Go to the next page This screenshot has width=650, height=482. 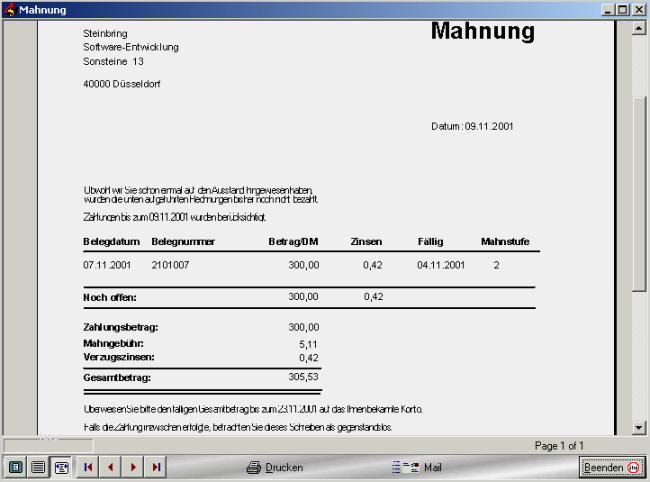point(133,467)
